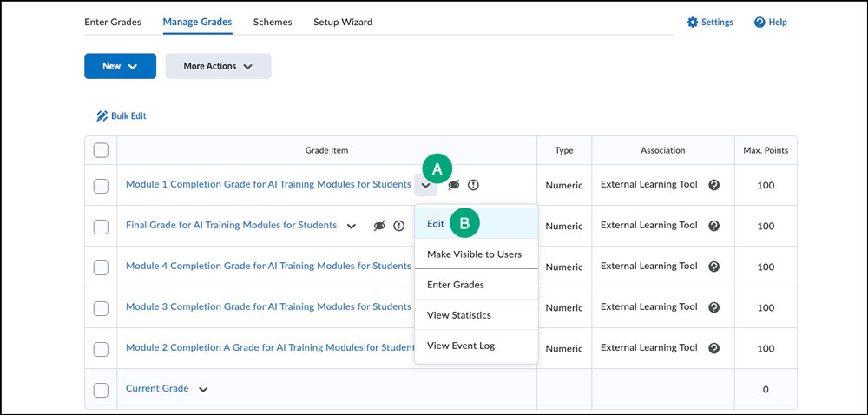
Task: Click the Settings link text
Action: [717, 22]
